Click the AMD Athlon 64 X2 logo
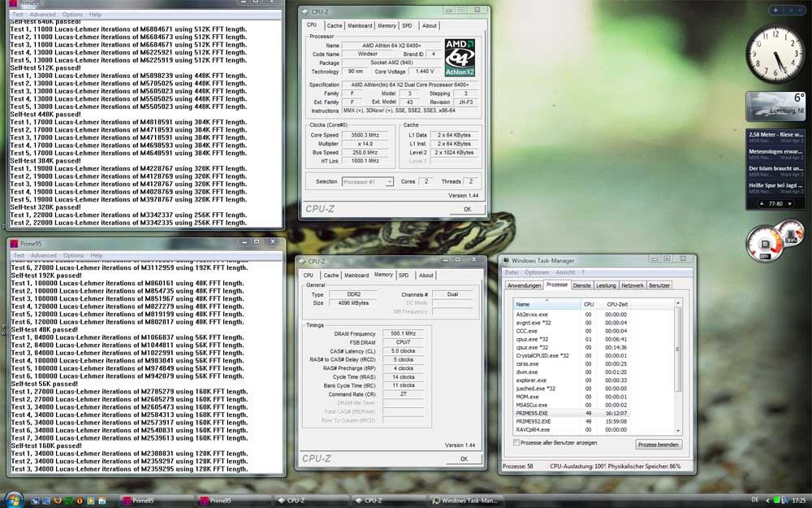The width and height of the screenshot is (812, 508). point(460,58)
